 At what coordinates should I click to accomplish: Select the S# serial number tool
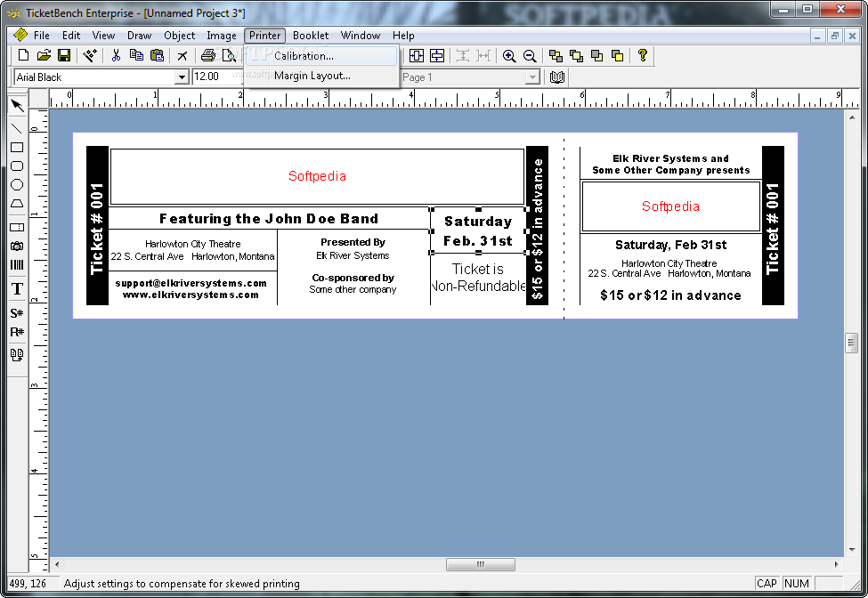pyautogui.click(x=17, y=313)
